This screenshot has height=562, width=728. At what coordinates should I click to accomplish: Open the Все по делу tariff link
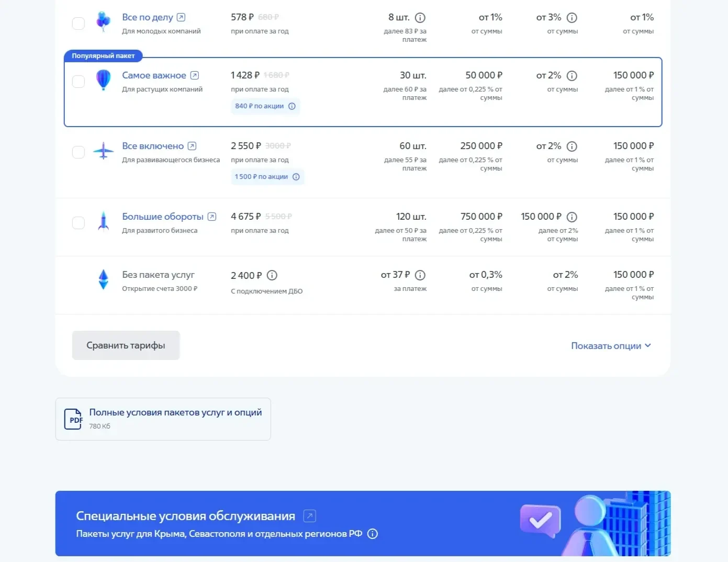(148, 17)
